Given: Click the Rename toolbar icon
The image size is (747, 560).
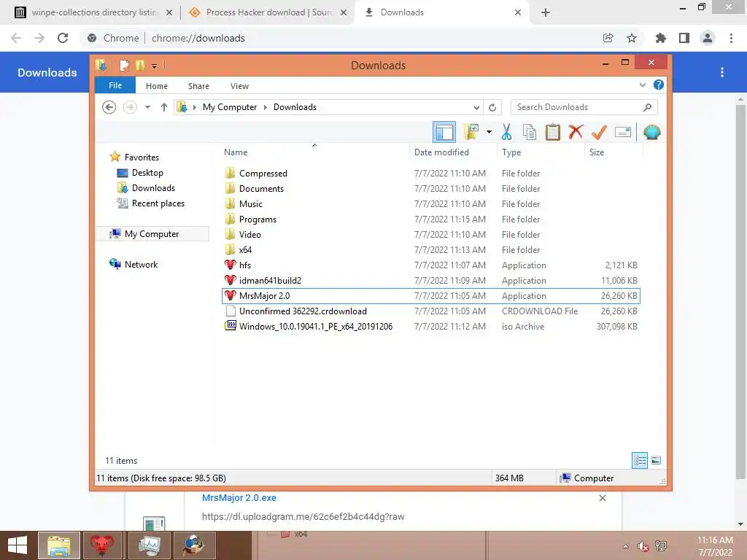Looking at the screenshot, I should 623,132.
